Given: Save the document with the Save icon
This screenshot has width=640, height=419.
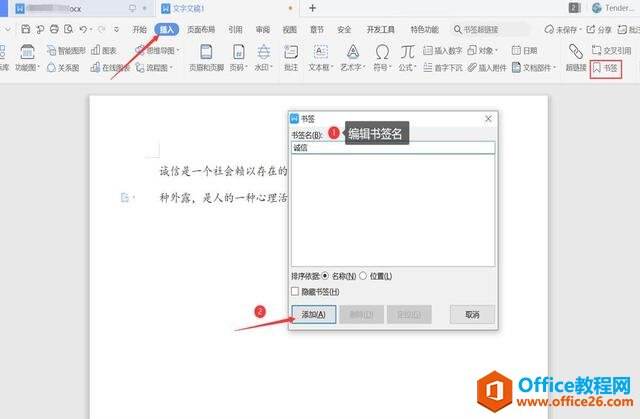Looking at the screenshot, I should (x=26, y=29).
